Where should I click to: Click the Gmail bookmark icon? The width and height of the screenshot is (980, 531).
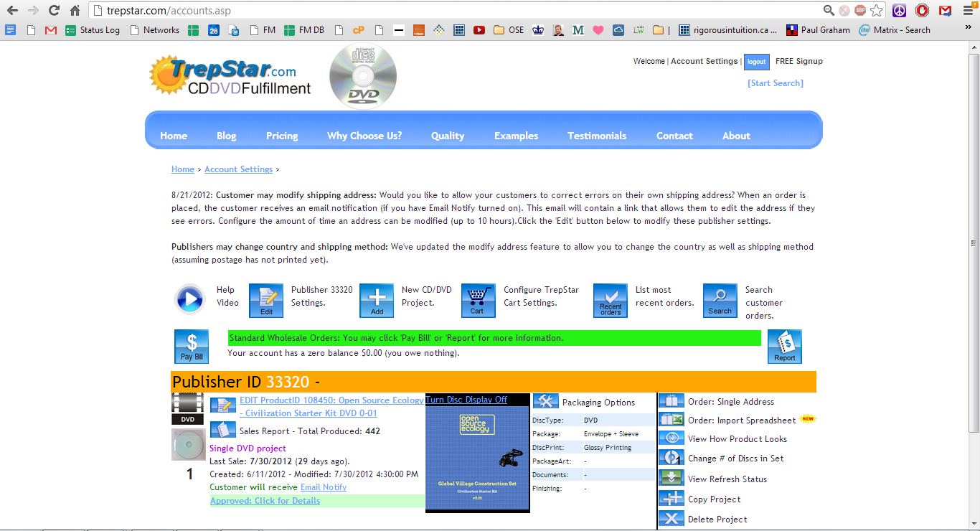tap(51, 30)
